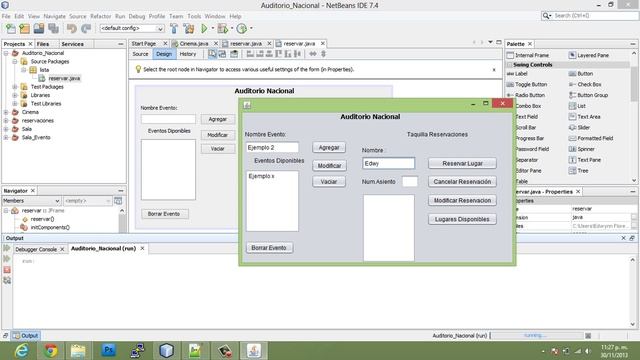The height and width of the screenshot is (360, 640).
Task: Open File Explorer from the taskbar
Action: coord(78,351)
